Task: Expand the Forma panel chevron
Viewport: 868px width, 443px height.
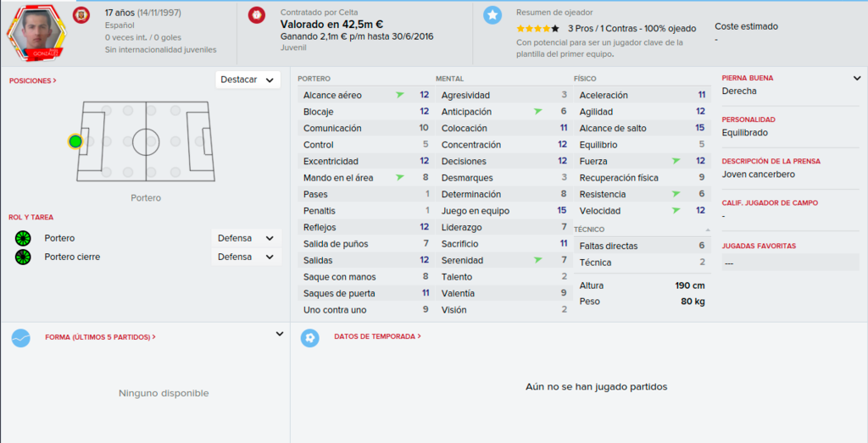Action: click(280, 334)
